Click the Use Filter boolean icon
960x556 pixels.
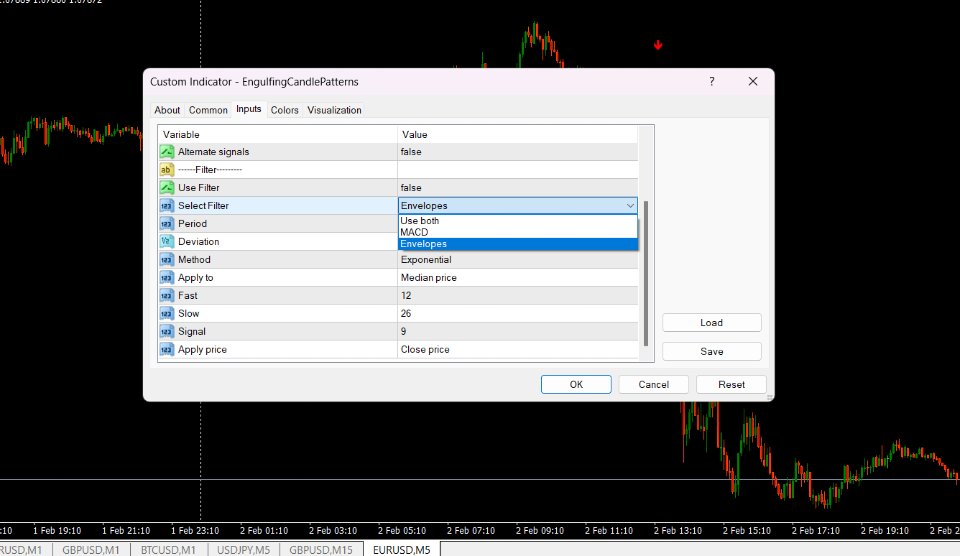[x=167, y=187]
